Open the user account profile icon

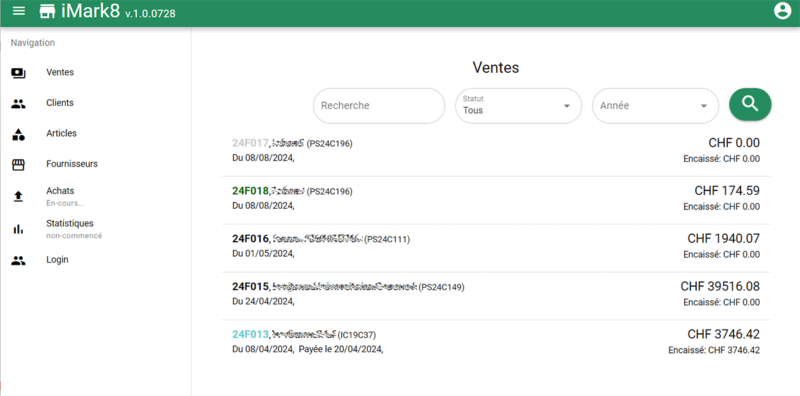pyautogui.click(x=782, y=11)
